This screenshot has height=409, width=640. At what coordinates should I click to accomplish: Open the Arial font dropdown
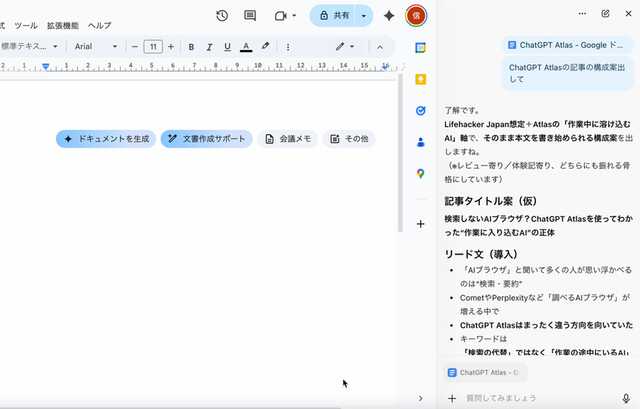[x=96, y=46]
